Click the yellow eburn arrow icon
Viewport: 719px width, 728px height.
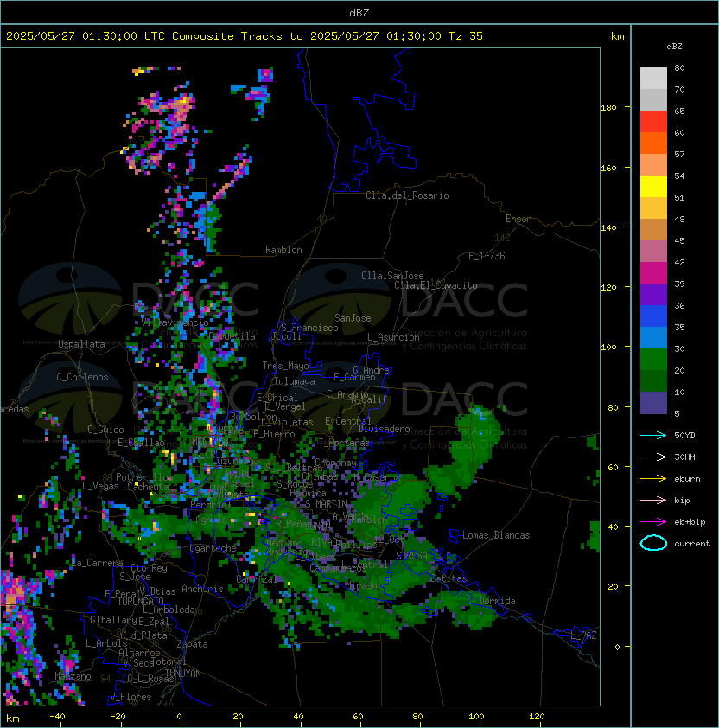653,479
